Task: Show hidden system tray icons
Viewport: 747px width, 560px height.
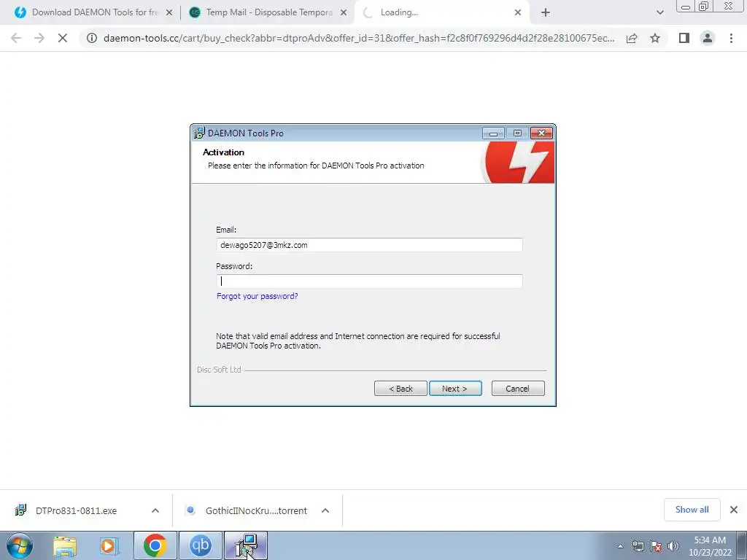Action: point(620,546)
